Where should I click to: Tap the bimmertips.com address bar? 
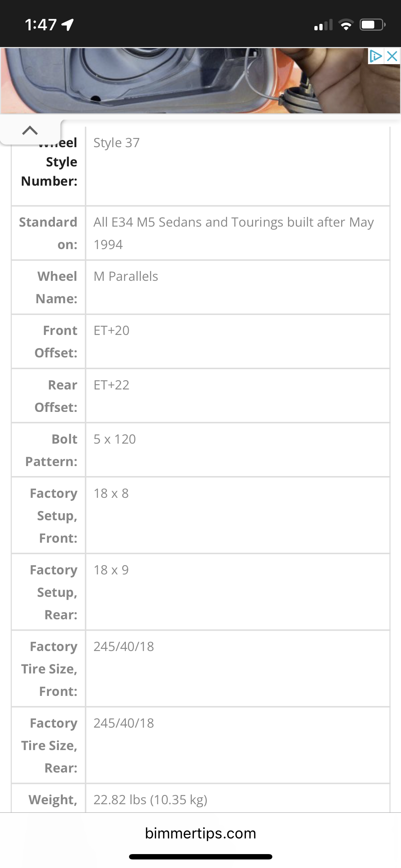[x=200, y=833]
